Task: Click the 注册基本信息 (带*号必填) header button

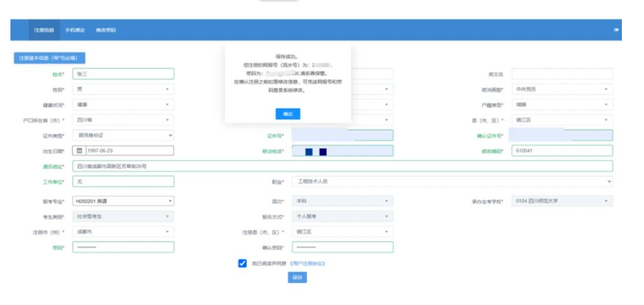Action: pos(50,58)
